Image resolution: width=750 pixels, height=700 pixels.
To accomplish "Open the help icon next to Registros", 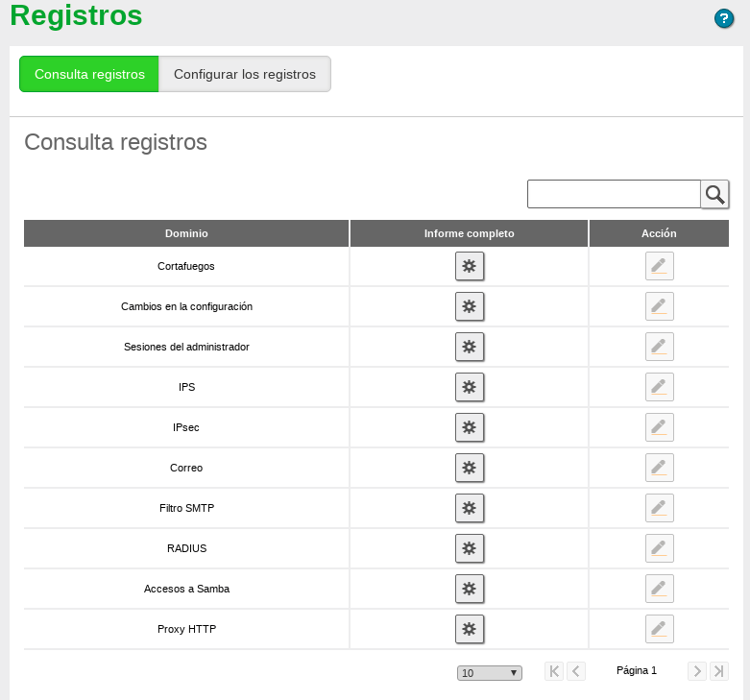I will pos(724,18).
